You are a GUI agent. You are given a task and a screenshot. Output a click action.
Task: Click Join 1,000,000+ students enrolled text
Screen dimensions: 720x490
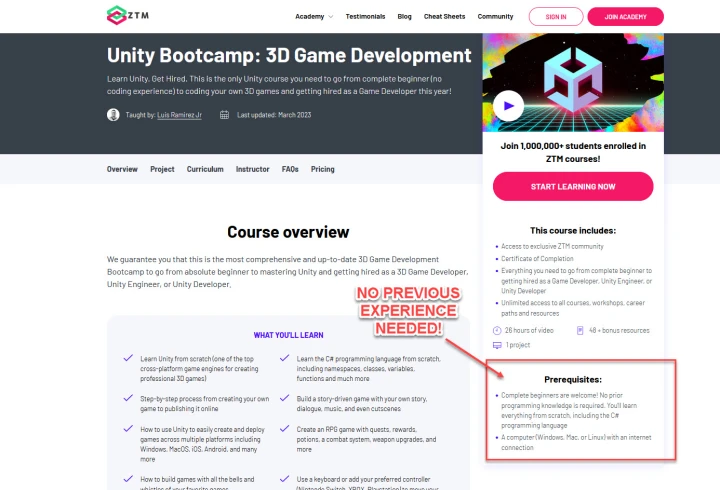pyautogui.click(x=573, y=152)
